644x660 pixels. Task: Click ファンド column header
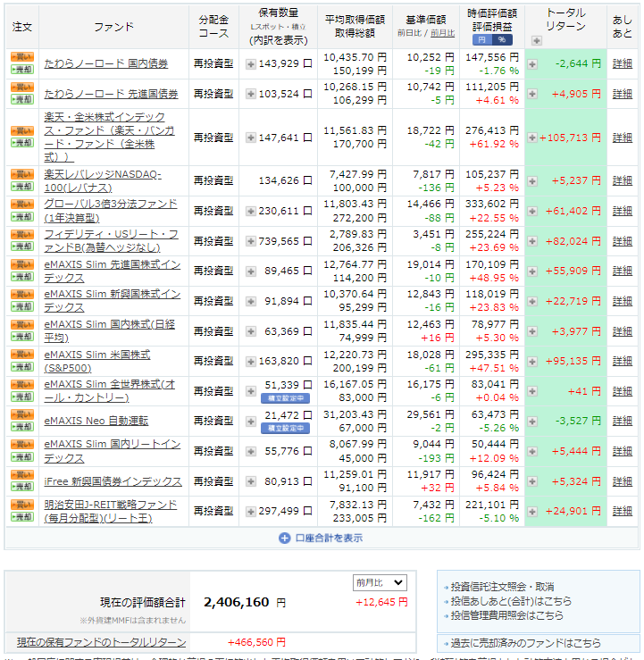[113, 27]
